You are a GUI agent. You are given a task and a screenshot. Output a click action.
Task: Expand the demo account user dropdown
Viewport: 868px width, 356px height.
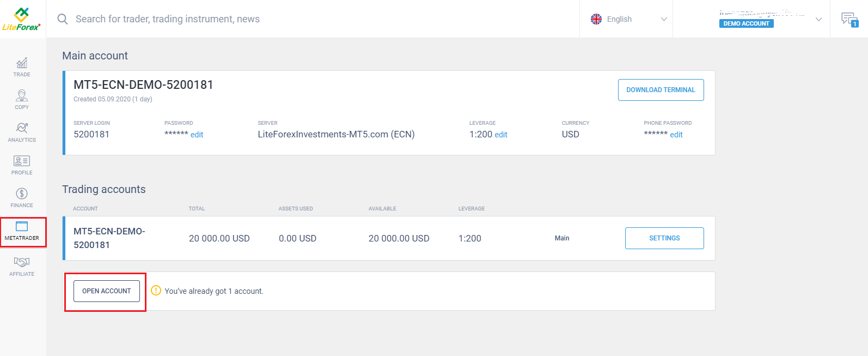click(818, 19)
